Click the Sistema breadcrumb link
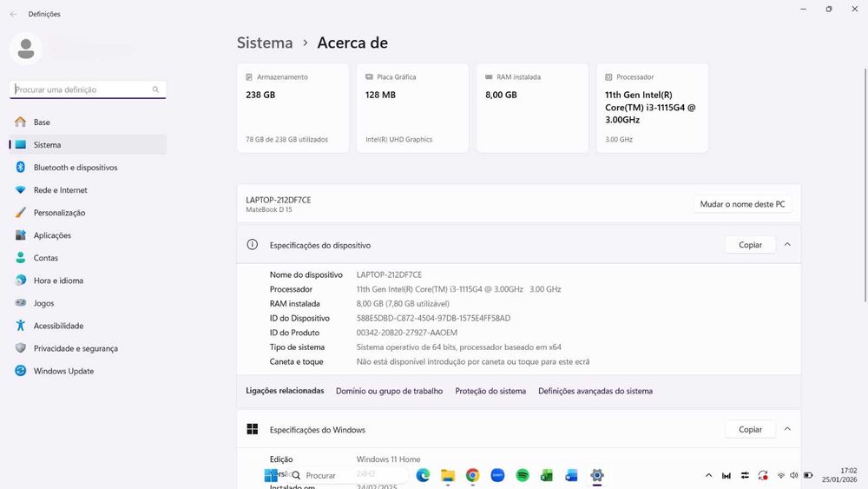 pyautogui.click(x=265, y=43)
